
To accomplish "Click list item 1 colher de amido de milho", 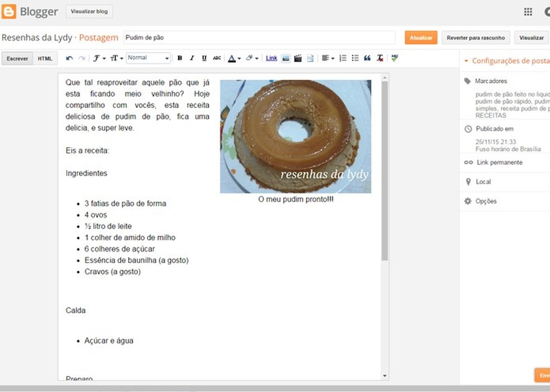I will pyautogui.click(x=130, y=238).
